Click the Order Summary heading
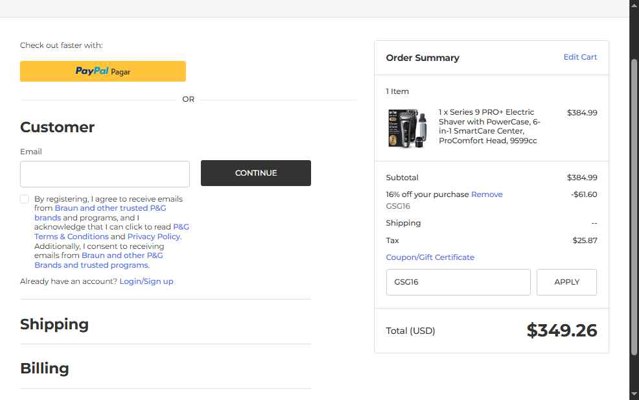The height and width of the screenshot is (400, 639). 423,58
